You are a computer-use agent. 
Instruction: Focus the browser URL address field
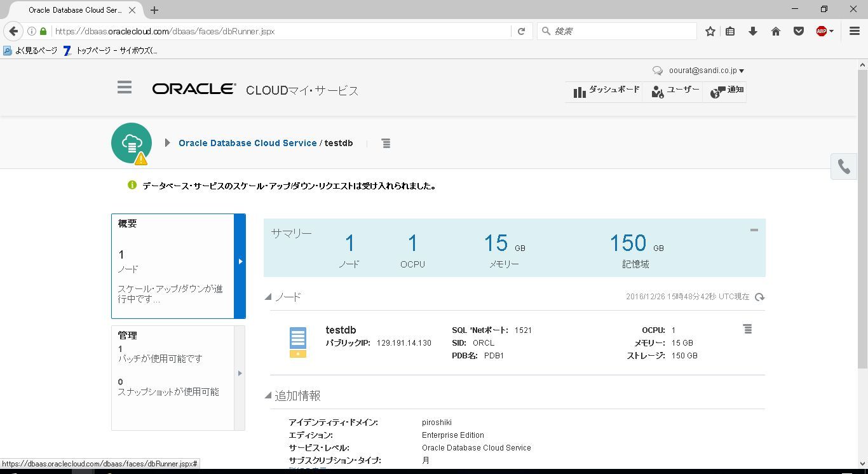[x=281, y=31]
